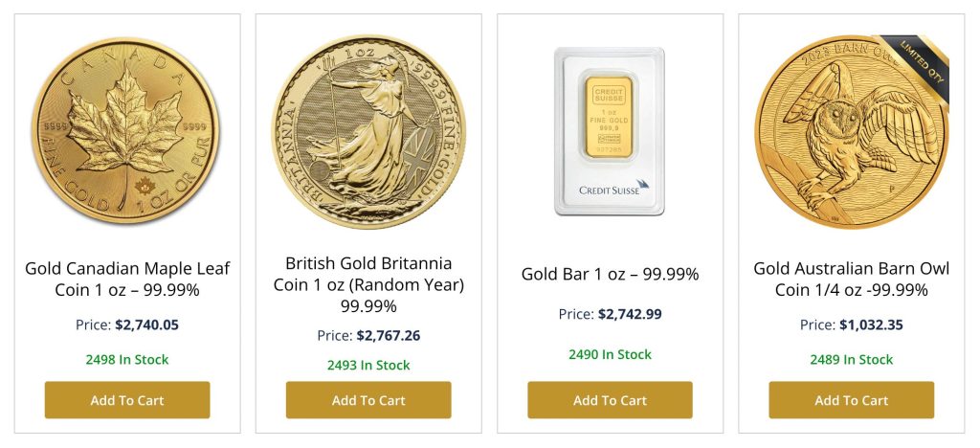Open the Gold Canadian Maple Leaf title link

(127, 279)
